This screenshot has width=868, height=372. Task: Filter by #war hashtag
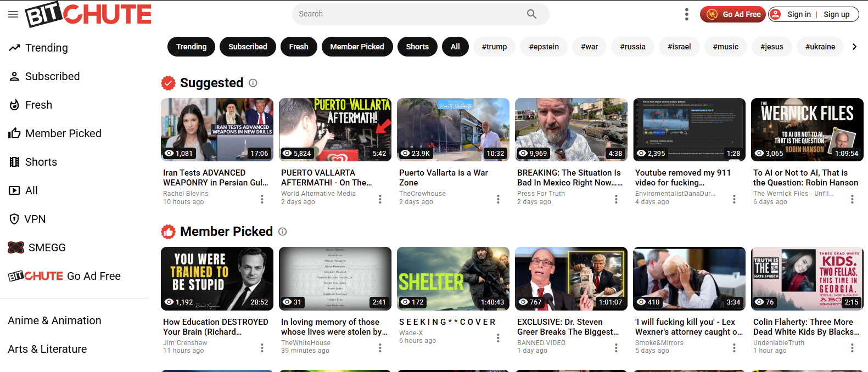coord(590,47)
